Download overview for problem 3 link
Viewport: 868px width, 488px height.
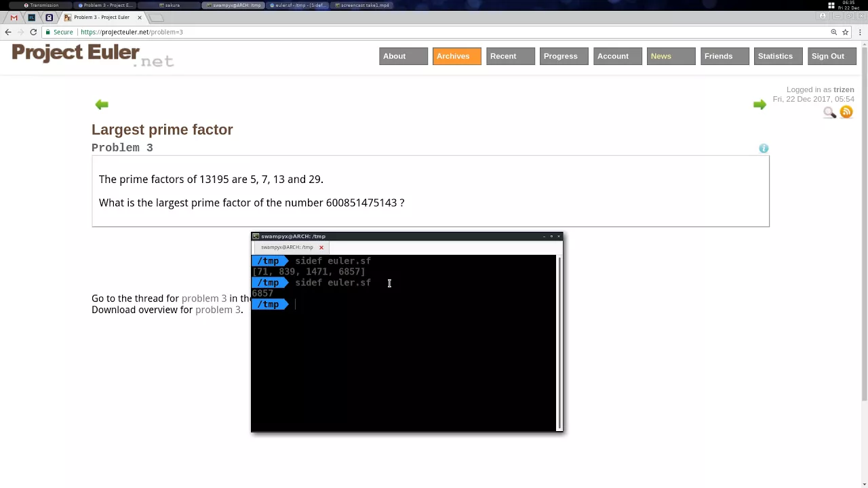coord(218,310)
